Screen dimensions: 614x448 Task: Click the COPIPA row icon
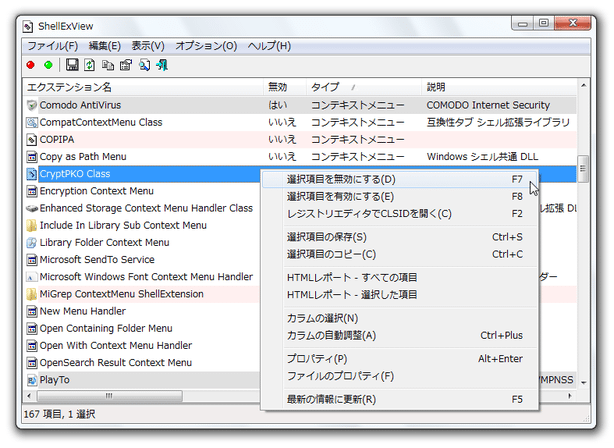pyautogui.click(x=32, y=140)
